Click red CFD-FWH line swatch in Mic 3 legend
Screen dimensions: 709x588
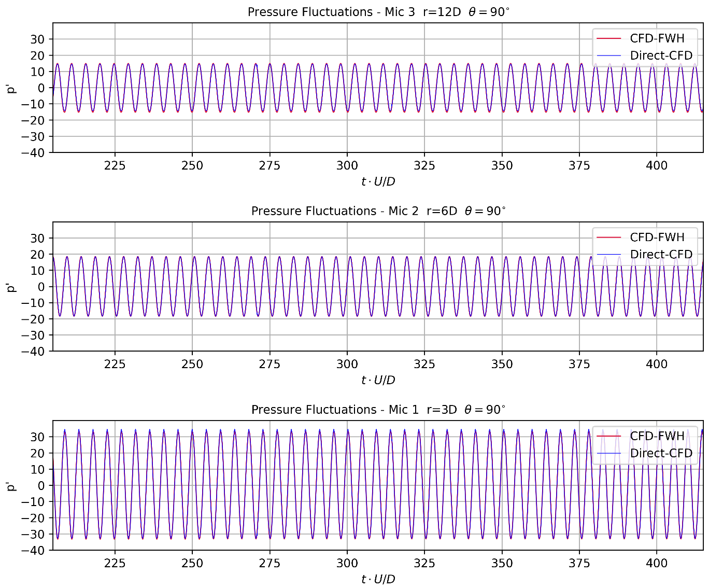coord(608,38)
